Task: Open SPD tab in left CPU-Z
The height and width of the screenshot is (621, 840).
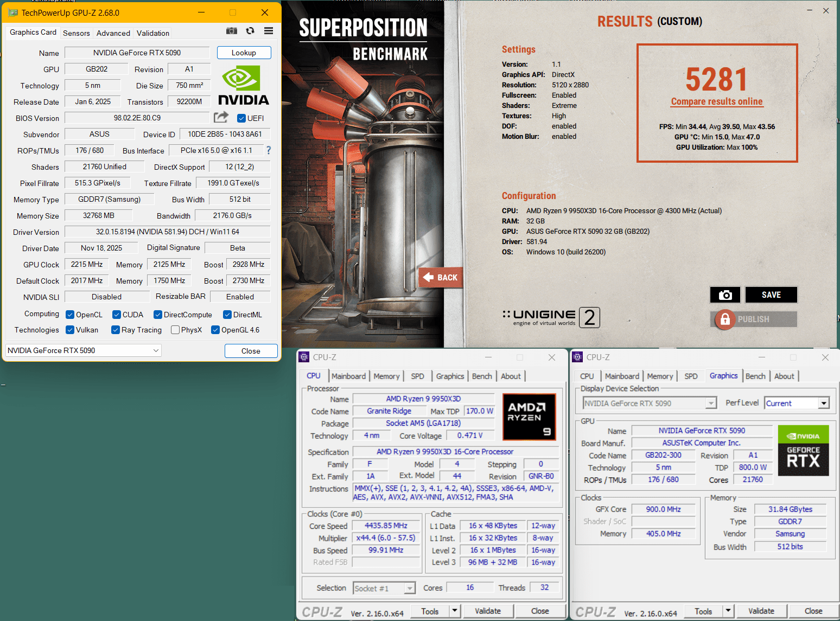Action: (417, 376)
